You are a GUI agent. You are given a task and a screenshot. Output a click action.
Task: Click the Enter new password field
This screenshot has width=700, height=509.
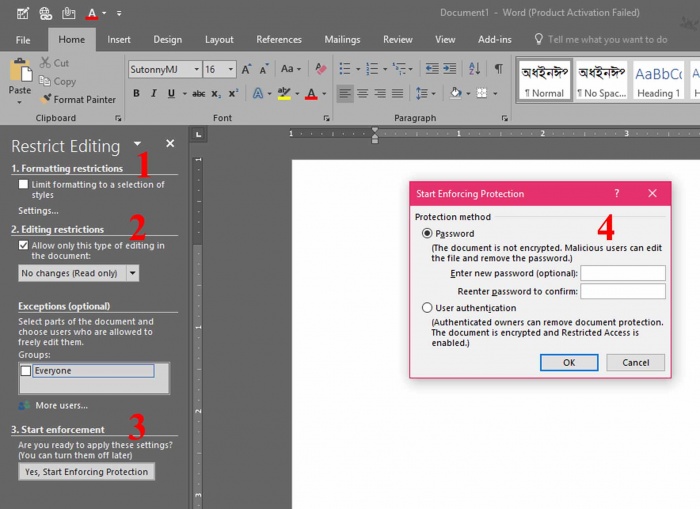tap(622, 273)
